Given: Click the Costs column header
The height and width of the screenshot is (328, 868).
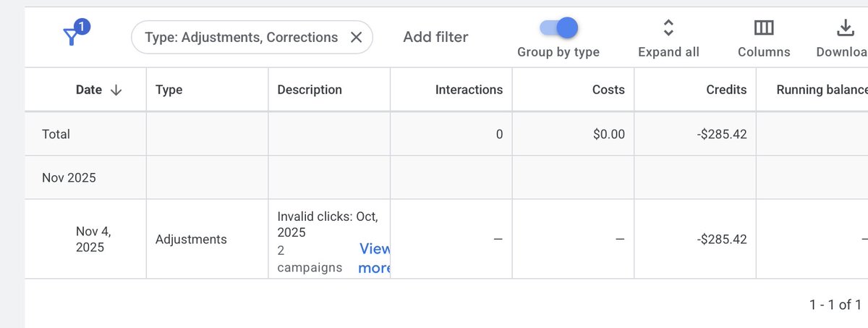Looking at the screenshot, I should (x=608, y=90).
